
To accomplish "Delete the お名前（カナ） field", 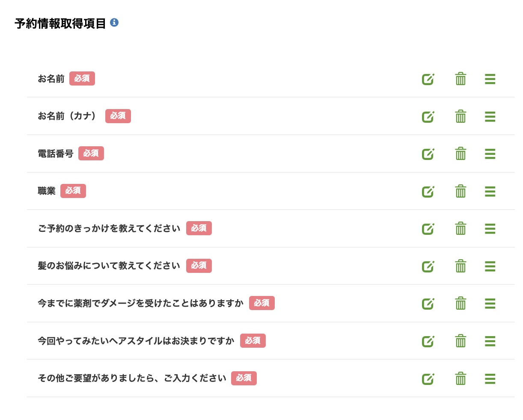I will pyautogui.click(x=460, y=116).
